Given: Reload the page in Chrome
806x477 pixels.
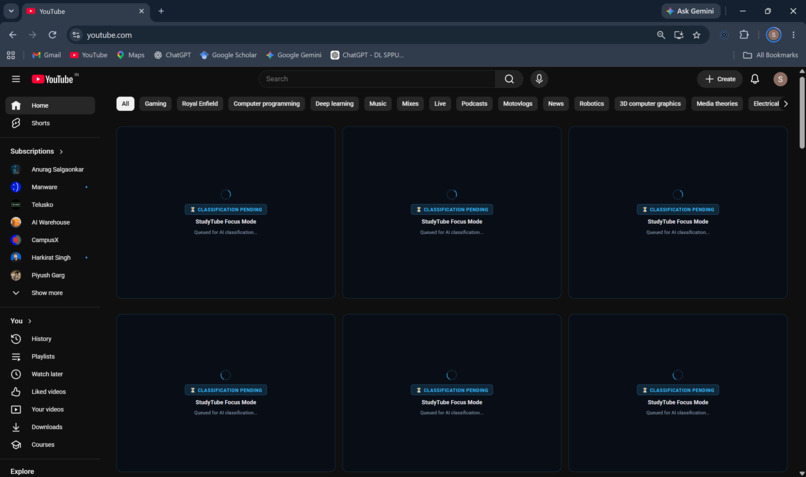Looking at the screenshot, I should (x=52, y=35).
